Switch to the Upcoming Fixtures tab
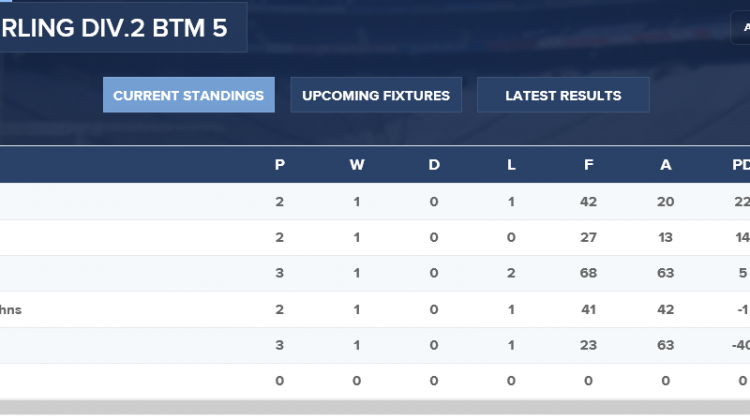Screen dimensions: 750x420 pyautogui.click(x=376, y=96)
